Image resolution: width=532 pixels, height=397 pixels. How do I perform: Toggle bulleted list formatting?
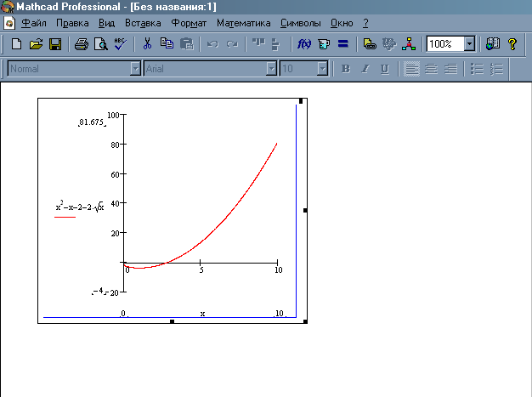click(x=477, y=69)
